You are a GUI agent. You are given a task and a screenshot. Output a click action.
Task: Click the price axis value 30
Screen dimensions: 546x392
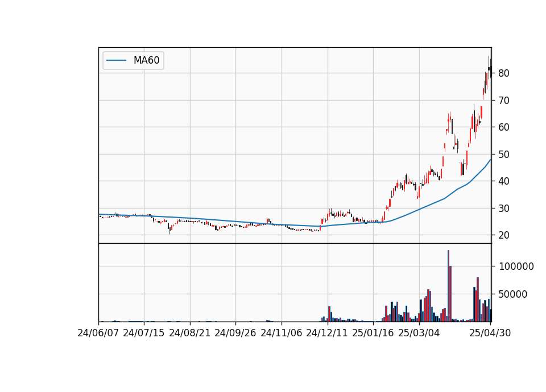pyautogui.click(x=504, y=208)
